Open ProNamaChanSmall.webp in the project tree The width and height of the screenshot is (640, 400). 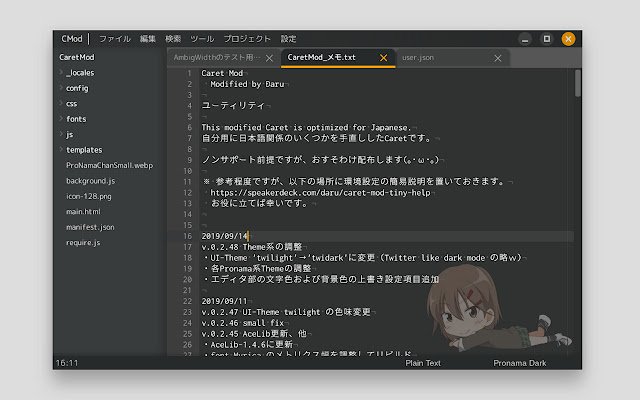point(109,165)
